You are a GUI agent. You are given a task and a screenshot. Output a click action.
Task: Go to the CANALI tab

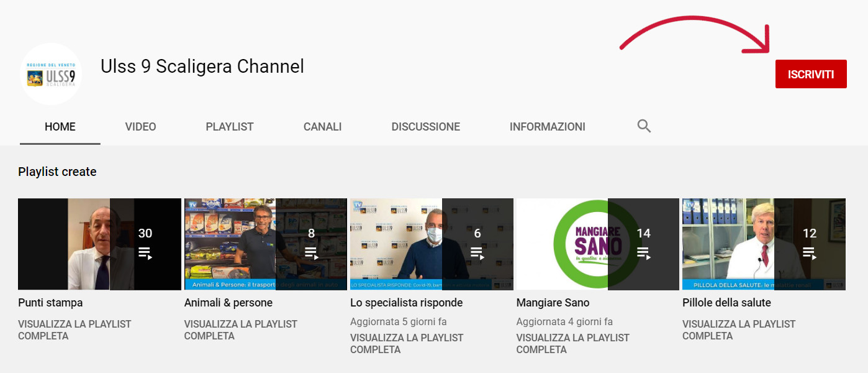(x=323, y=127)
